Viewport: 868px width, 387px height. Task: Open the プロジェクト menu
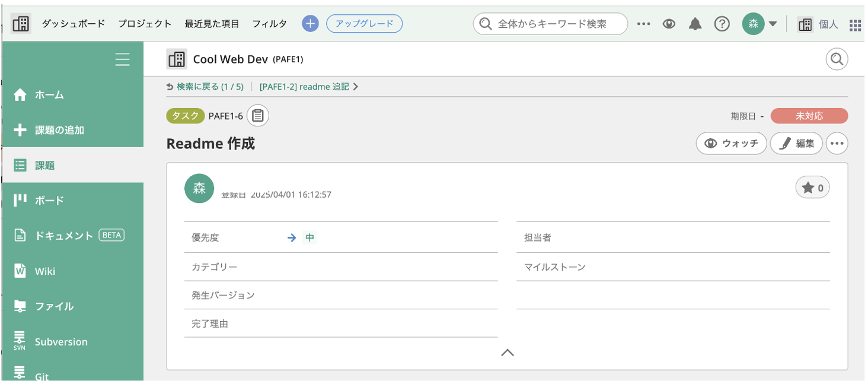[145, 24]
